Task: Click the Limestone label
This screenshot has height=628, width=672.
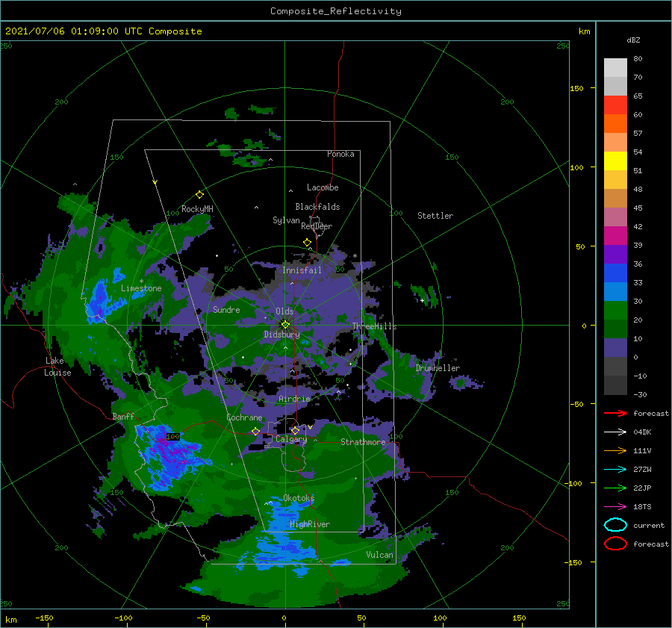Action: coord(141,288)
